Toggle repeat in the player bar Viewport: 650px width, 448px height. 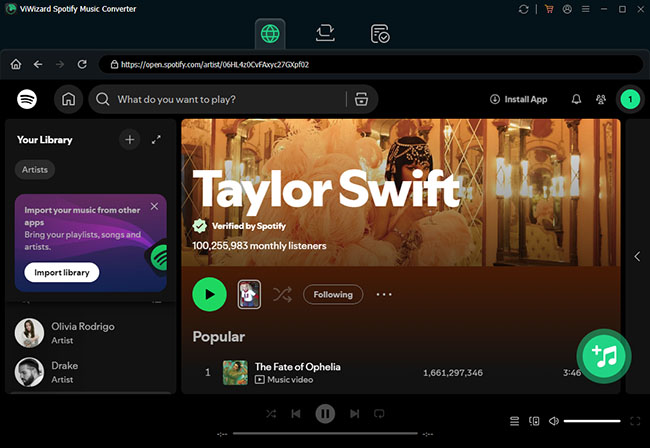379,414
